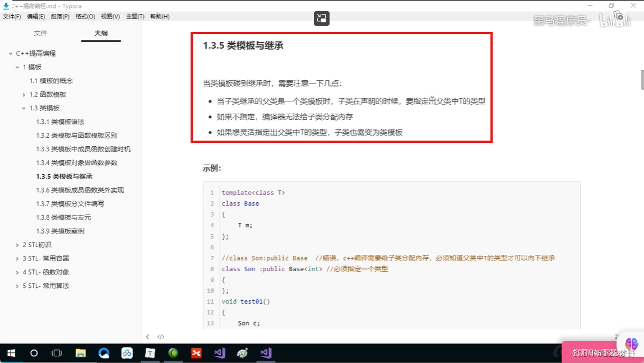Go to outline item 1.3.3 类模板中成员函数创建时机
The image size is (644, 363).
click(84, 149)
